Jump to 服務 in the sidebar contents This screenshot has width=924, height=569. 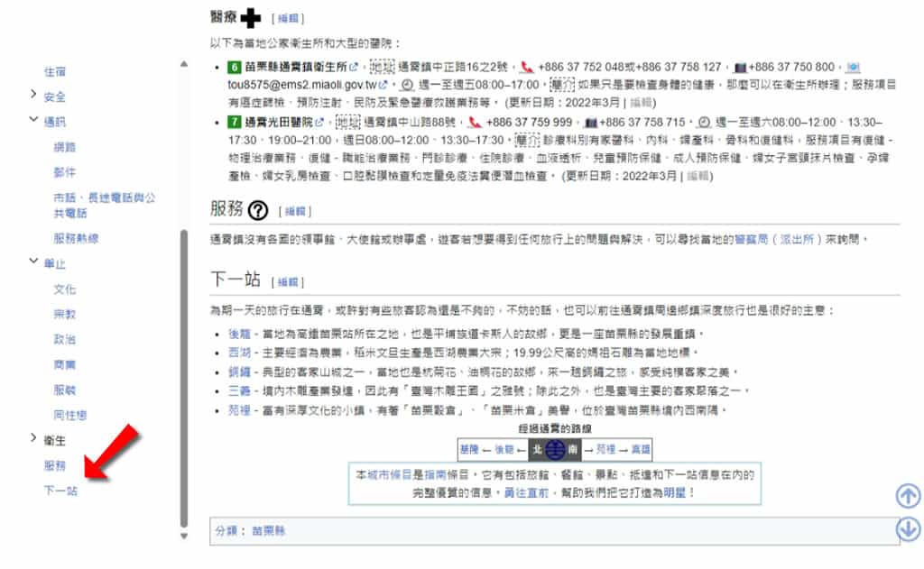55,466
